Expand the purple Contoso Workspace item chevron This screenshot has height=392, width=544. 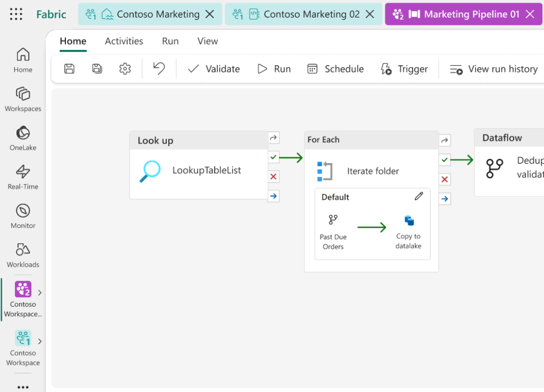pos(40,293)
